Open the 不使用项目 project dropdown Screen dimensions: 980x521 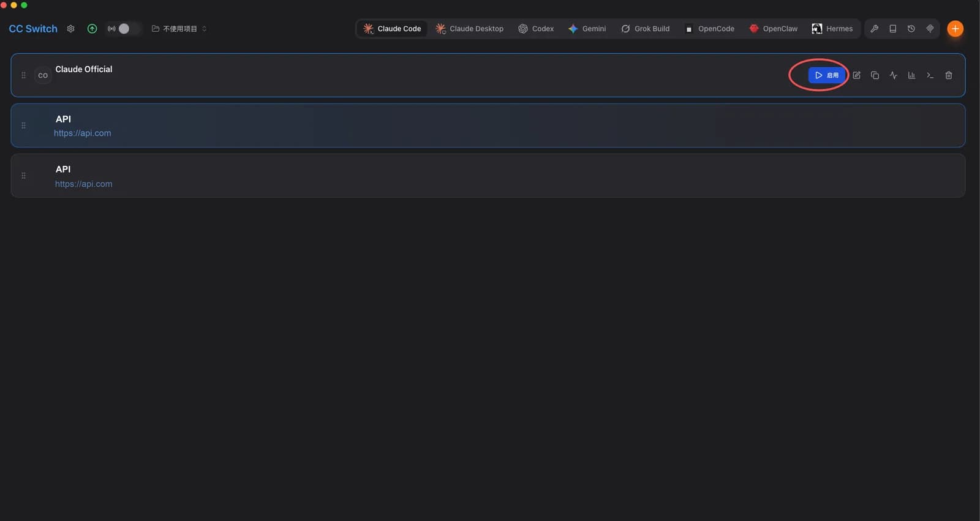[179, 29]
